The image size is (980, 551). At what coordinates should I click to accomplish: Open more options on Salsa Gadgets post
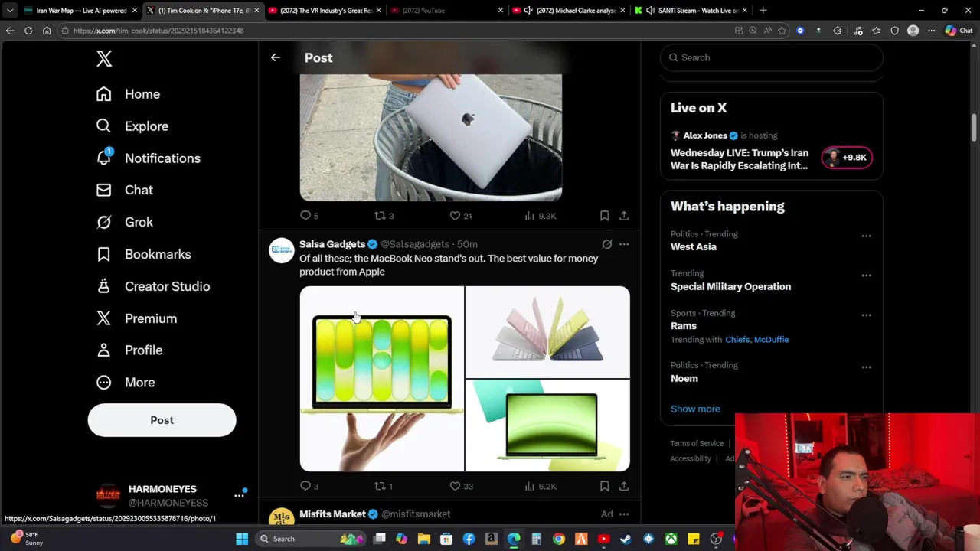pyautogui.click(x=624, y=244)
